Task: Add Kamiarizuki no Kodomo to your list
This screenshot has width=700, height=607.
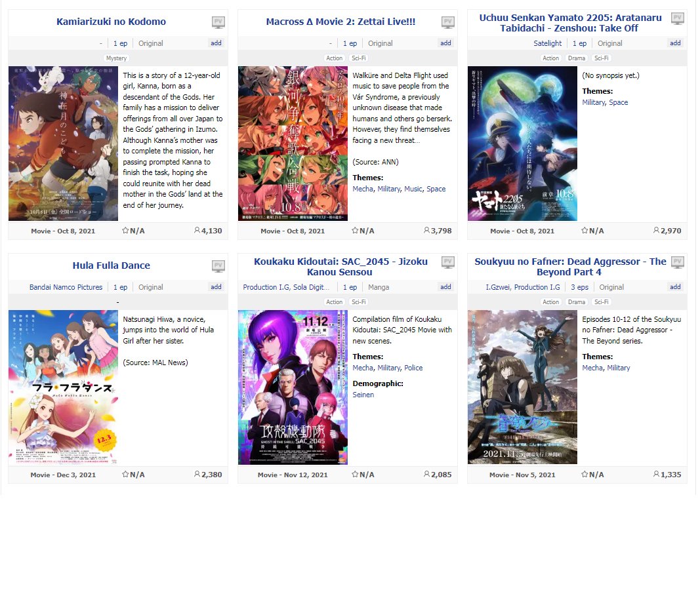Action: tap(216, 43)
